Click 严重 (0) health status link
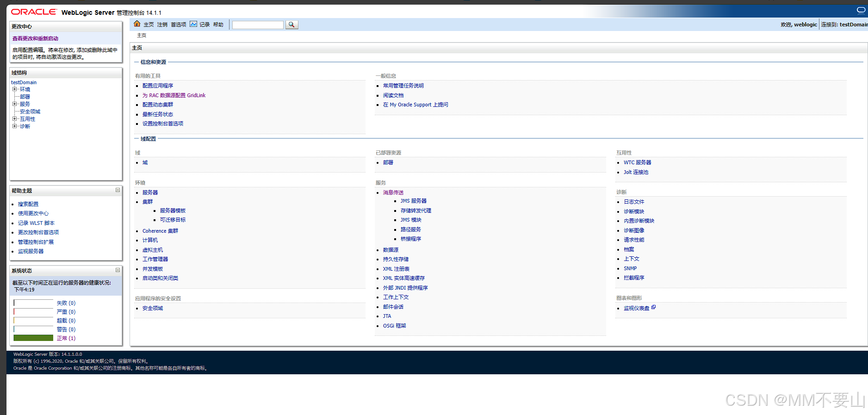The width and height of the screenshot is (868, 415). click(66, 312)
